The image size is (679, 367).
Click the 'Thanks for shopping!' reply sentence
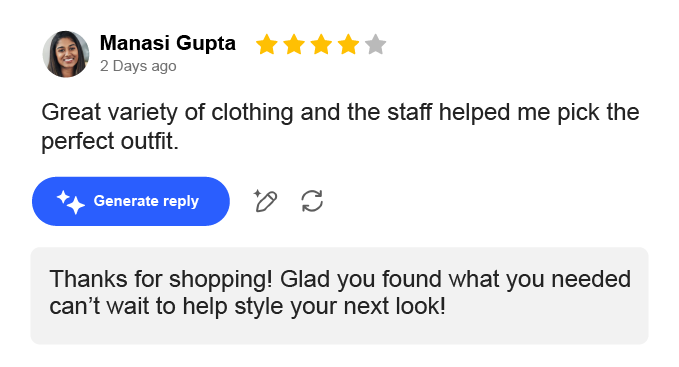161,279
